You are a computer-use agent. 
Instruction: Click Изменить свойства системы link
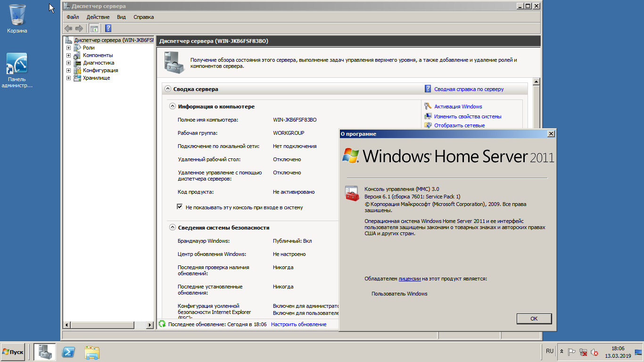coord(468,116)
